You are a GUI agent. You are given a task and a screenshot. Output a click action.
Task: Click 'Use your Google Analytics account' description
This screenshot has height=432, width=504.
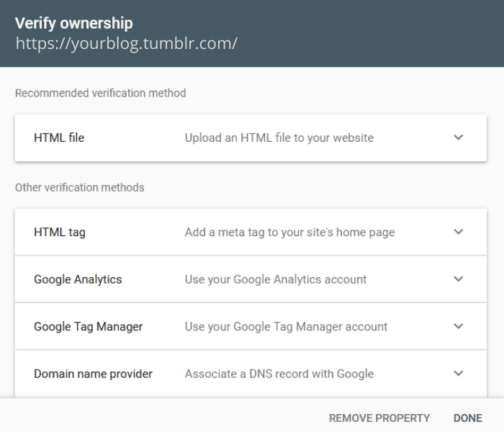click(276, 279)
